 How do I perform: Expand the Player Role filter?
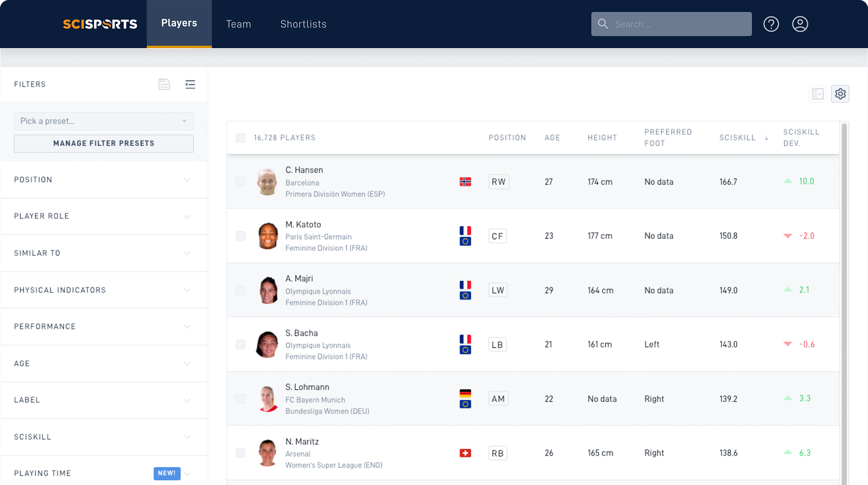(104, 216)
